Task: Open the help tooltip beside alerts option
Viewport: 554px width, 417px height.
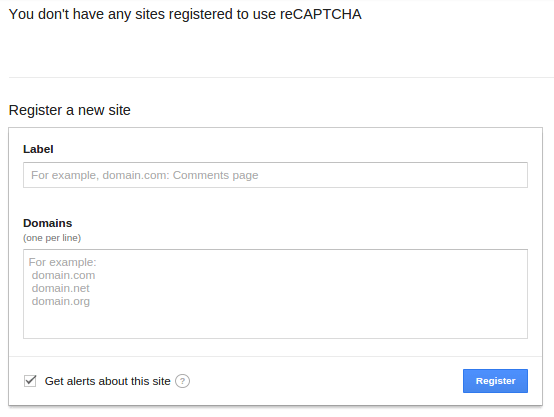Action: [182, 381]
